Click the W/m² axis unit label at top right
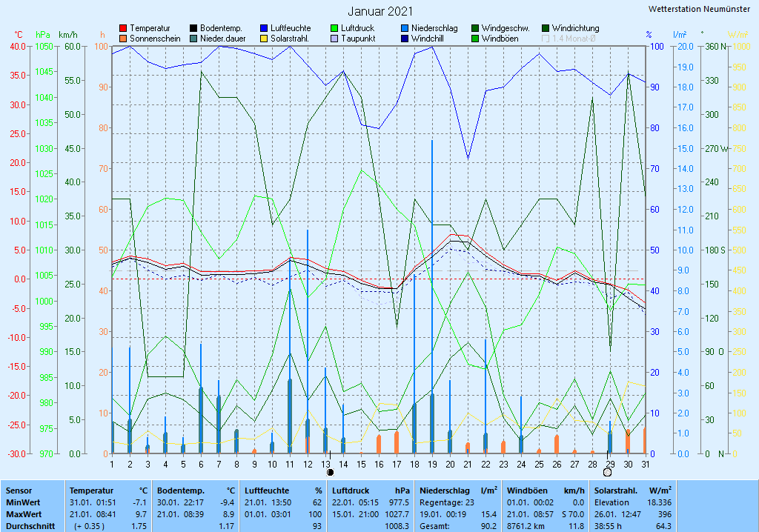This screenshot has width=759, height=532. pyautogui.click(x=738, y=35)
